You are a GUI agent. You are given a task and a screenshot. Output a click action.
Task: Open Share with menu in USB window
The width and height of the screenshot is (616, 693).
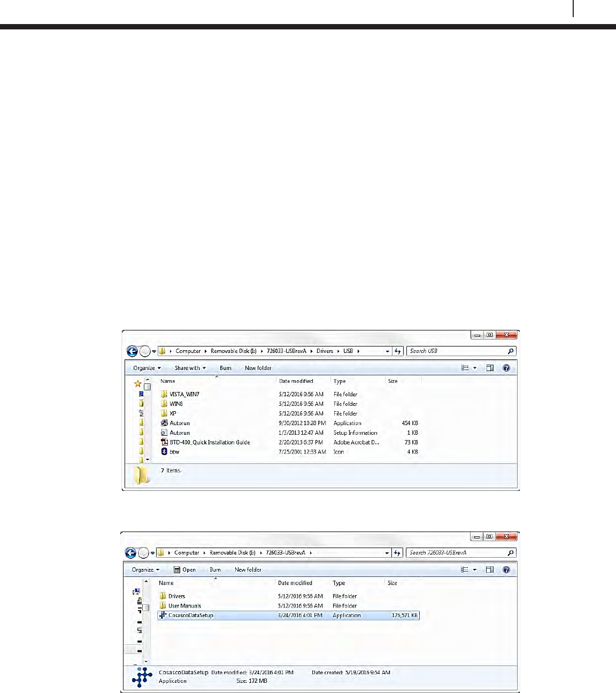point(190,368)
